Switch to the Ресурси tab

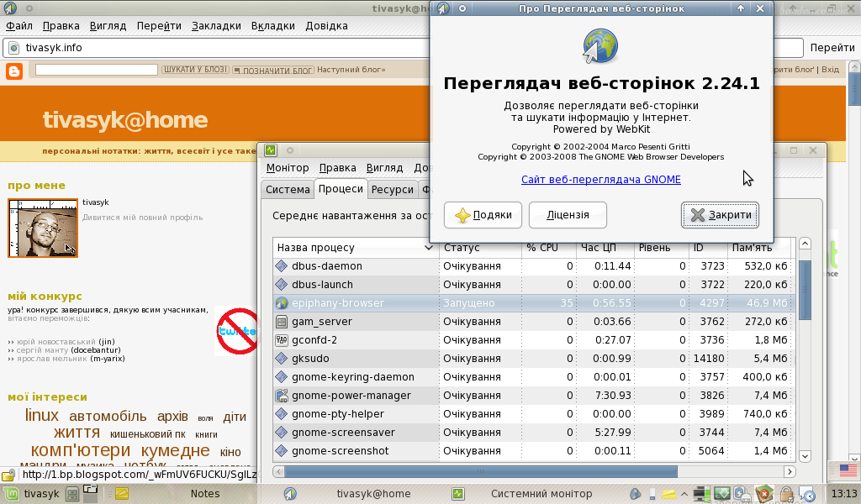pyautogui.click(x=392, y=189)
